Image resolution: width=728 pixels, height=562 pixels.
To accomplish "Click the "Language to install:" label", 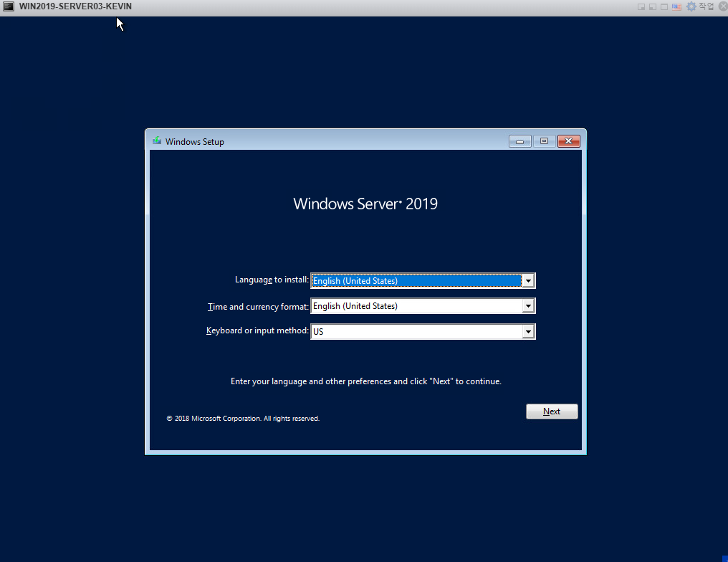I will 272,280.
